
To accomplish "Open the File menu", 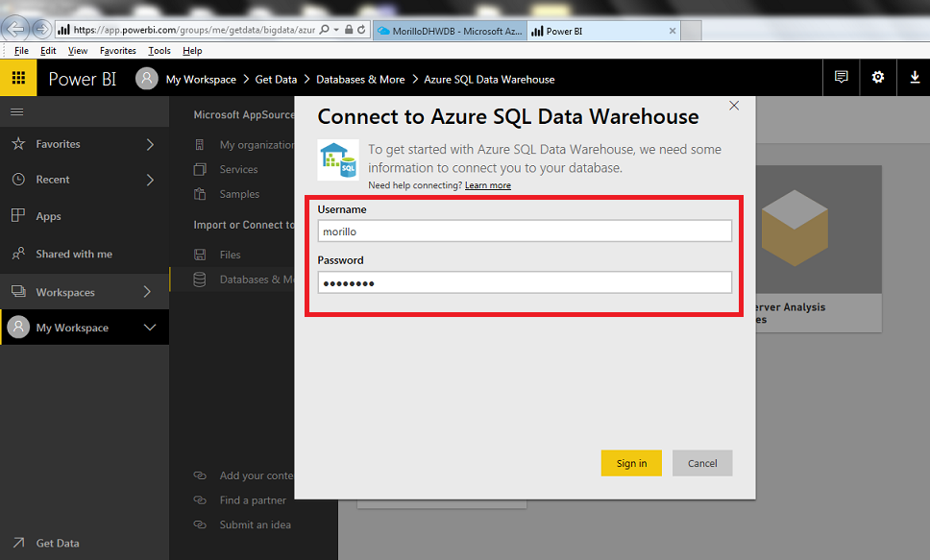I will (21, 50).
